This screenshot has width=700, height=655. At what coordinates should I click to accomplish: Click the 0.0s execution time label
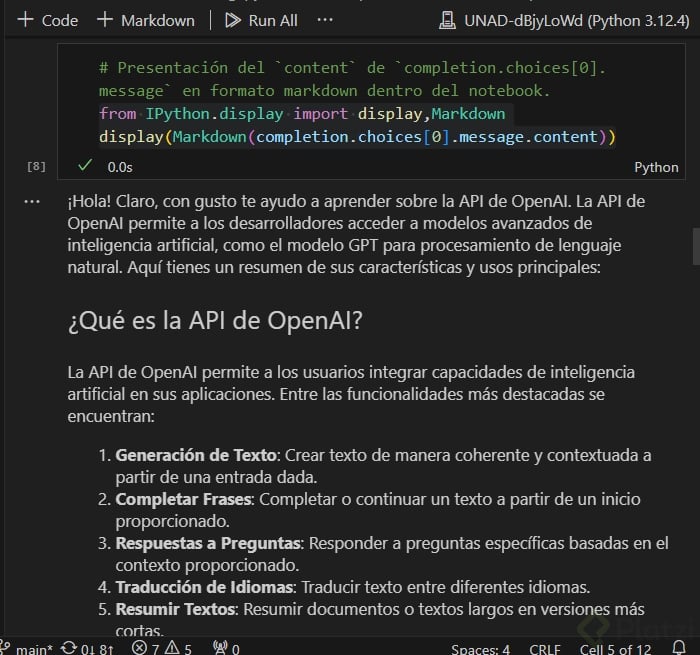pos(120,167)
